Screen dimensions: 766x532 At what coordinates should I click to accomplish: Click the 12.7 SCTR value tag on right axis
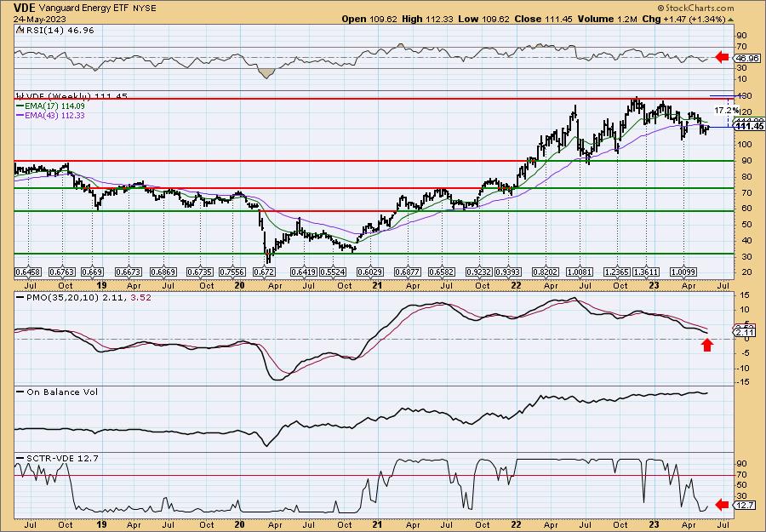pyautogui.click(x=745, y=506)
